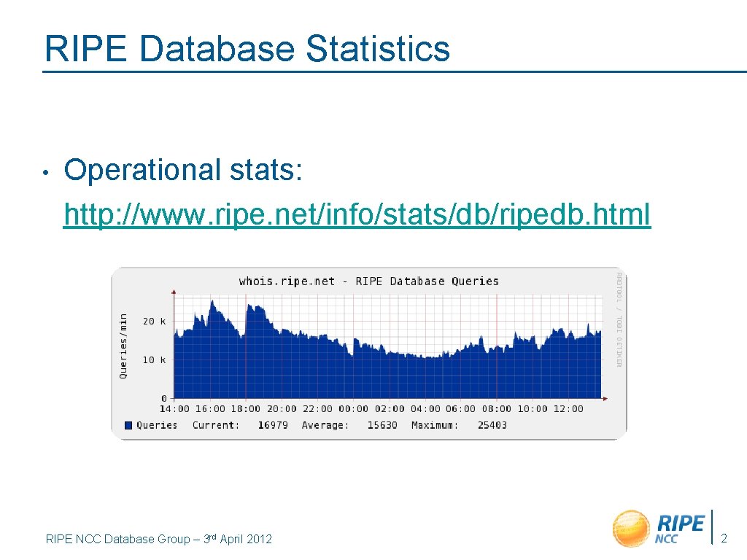This screenshot has height=560, width=747.
Task: Select the 'Operational stats:' bullet text
Action: pyautogui.click(x=183, y=170)
